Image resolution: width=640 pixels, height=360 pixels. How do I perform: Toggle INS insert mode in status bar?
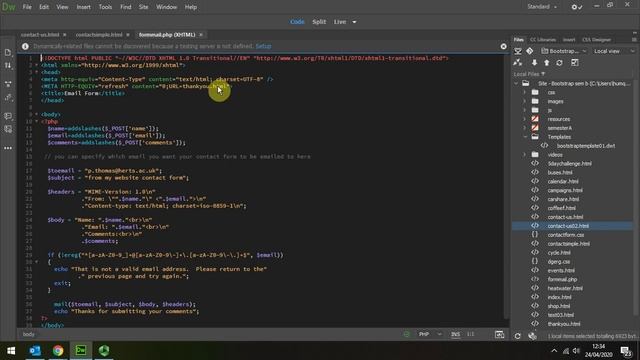coord(456,334)
